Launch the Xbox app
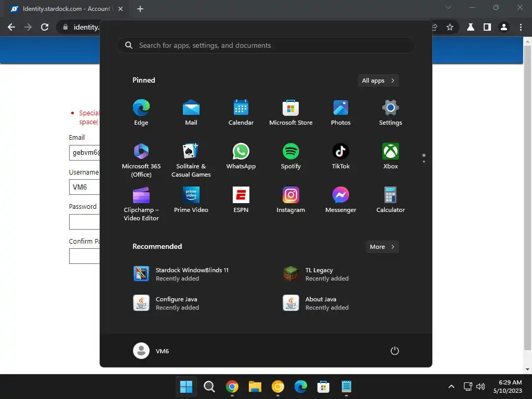 pos(391,156)
